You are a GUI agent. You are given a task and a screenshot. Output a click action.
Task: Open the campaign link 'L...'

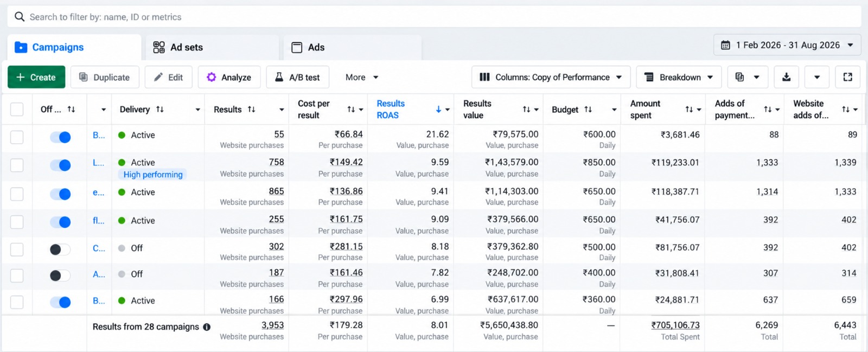(98, 162)
